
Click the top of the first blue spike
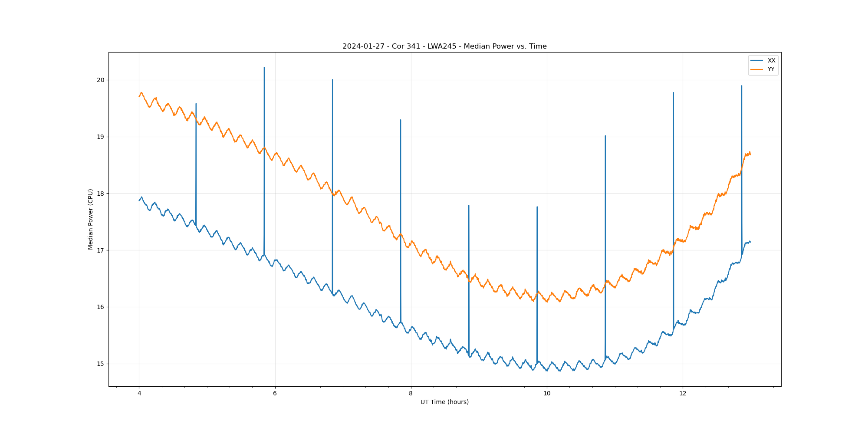(x=196, y=104)
